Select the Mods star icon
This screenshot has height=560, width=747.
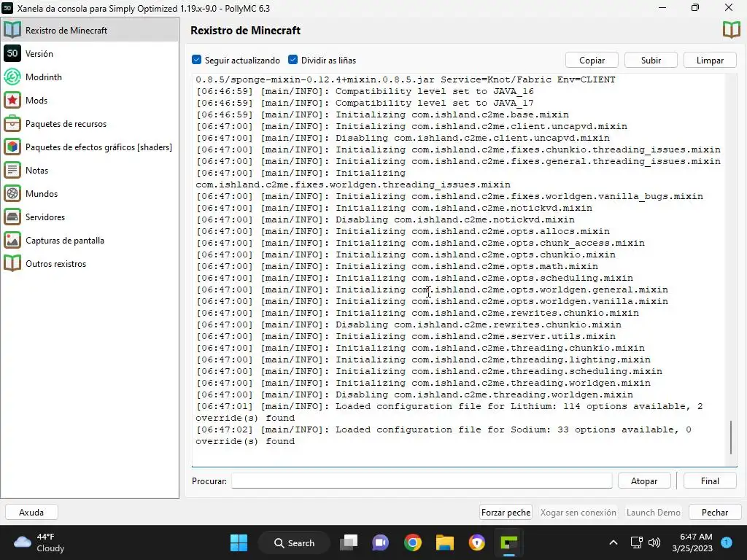(12, 100)
